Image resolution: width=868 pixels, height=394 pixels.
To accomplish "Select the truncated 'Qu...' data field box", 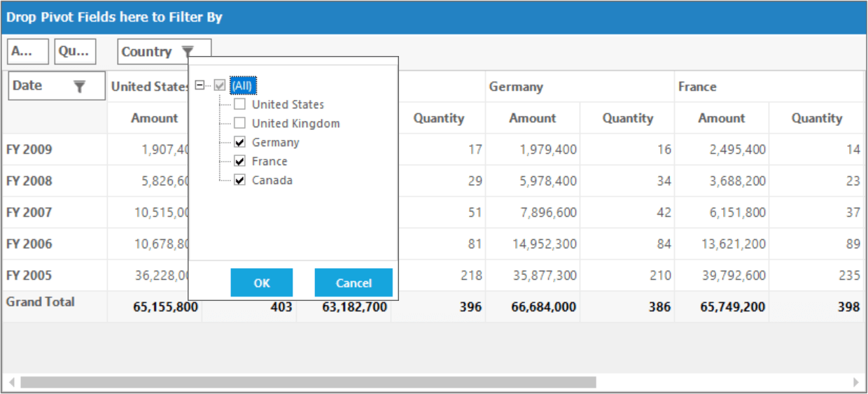I will [75, 51].
